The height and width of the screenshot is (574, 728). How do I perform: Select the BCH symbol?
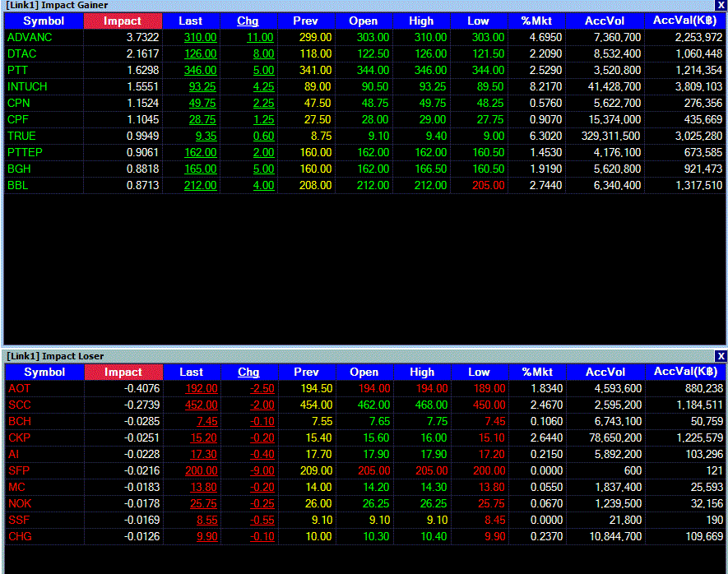point(20,421)
